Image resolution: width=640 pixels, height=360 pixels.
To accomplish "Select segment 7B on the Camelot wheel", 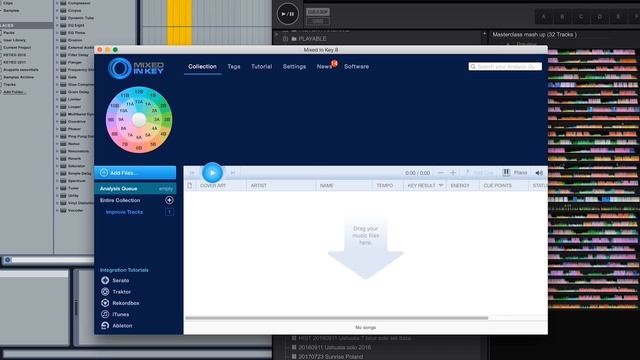I will click(x=125, y=144).
